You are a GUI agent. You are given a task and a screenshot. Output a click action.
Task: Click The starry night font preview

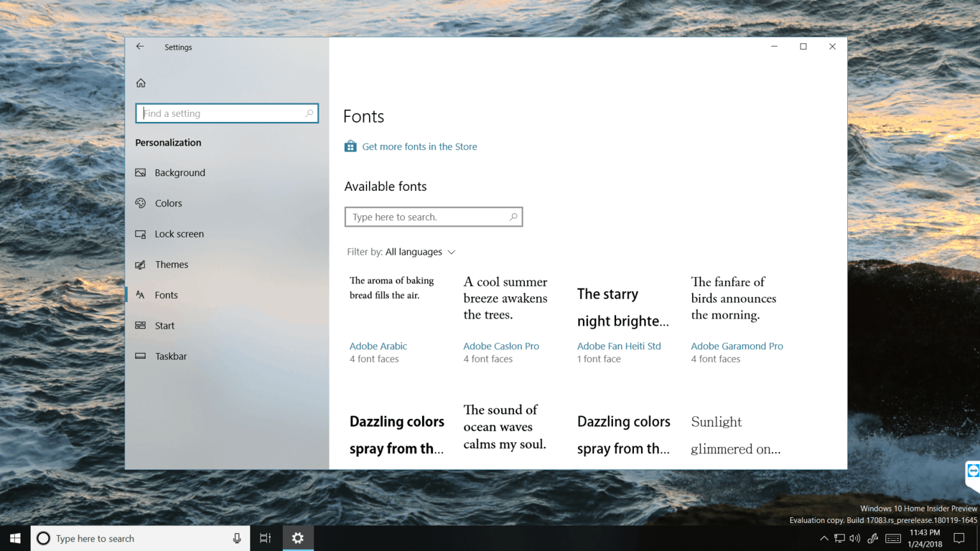pos(623,307)
